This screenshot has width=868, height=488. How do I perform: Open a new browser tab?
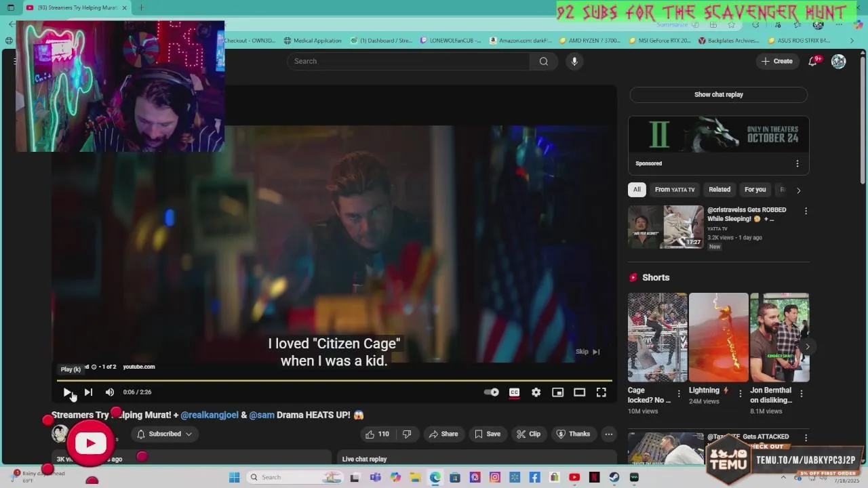coord(141,7)
